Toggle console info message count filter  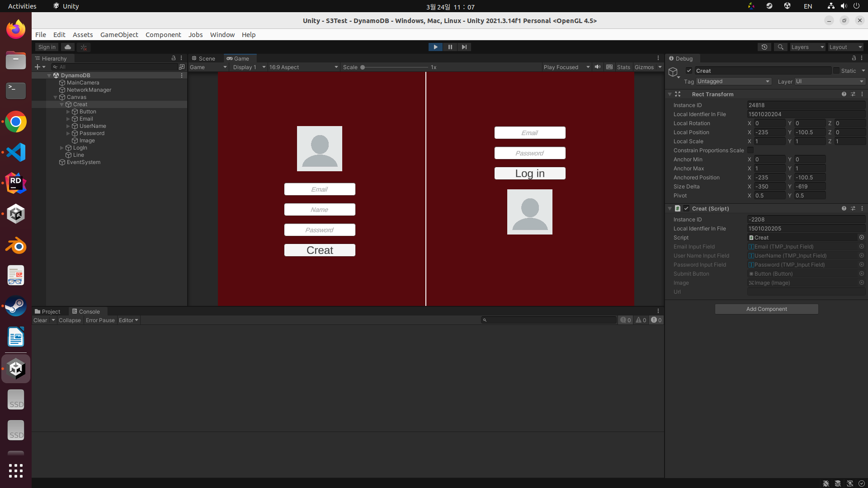(626, 320)
